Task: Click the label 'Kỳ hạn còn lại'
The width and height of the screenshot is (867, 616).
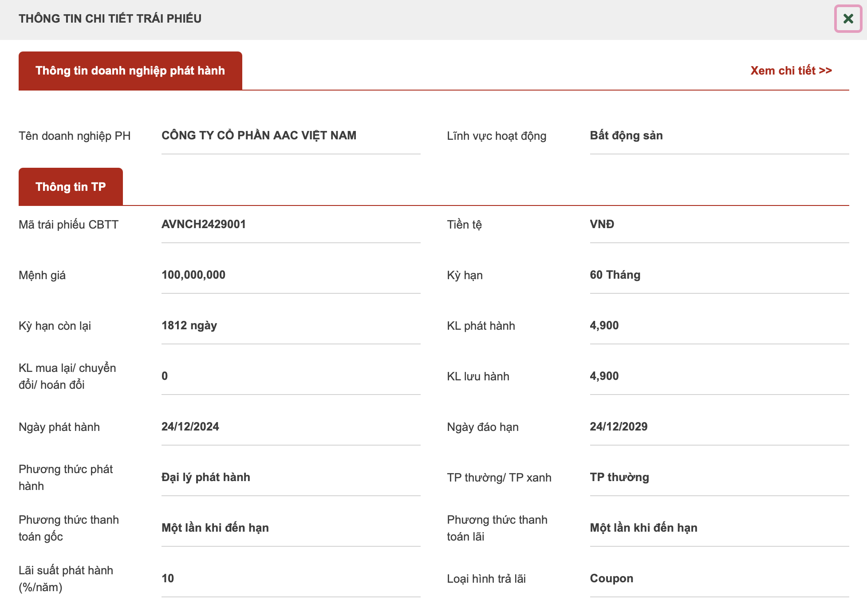Action: pyautogui.click(x=55, y=326)
